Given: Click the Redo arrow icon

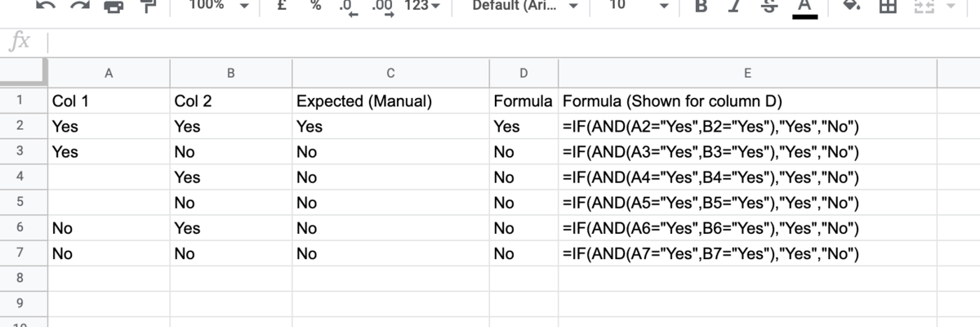Looking at the screenshot, I should pyautogui.click(x=80, y=6).
